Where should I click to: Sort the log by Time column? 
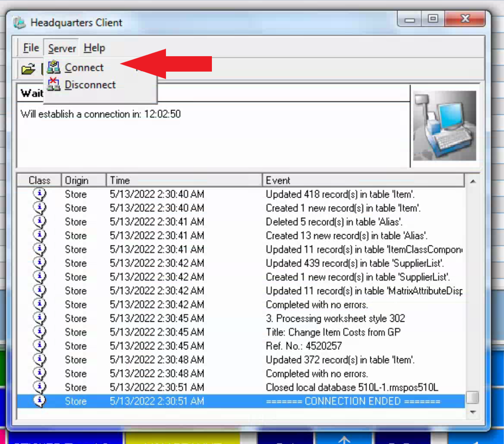click(184, 180)
